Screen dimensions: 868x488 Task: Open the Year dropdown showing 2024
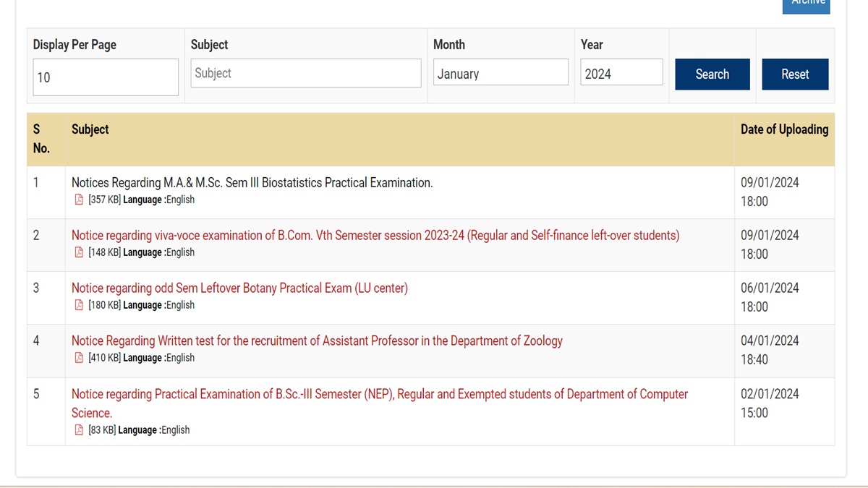pos(621,72)
